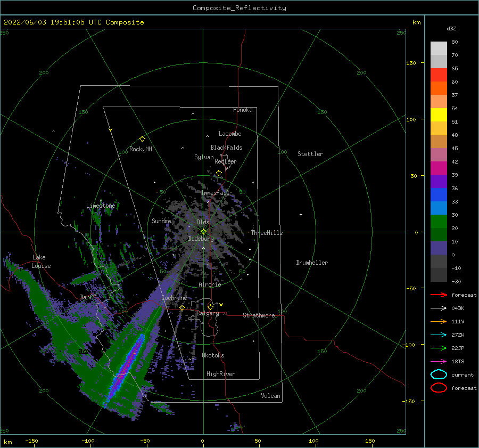Click the magenta 18TS arrow in legend
This screenshot has height=448, width=479.
click(439, 362)
